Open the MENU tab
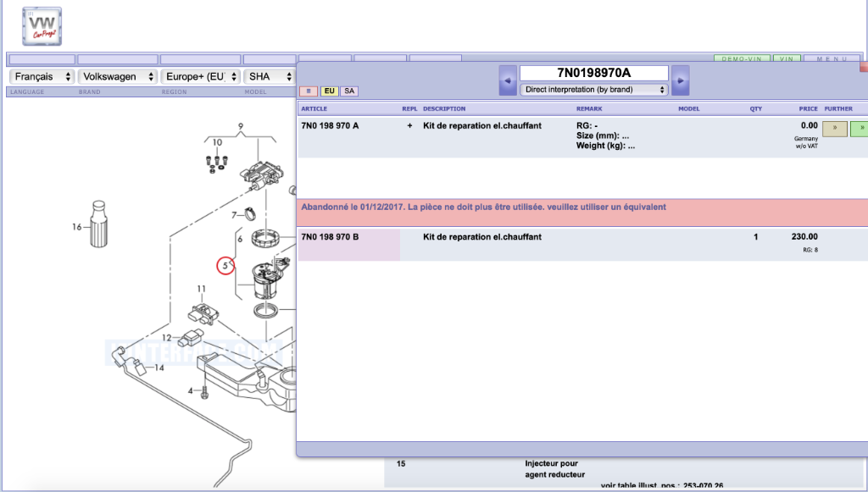 pos(832,59)
